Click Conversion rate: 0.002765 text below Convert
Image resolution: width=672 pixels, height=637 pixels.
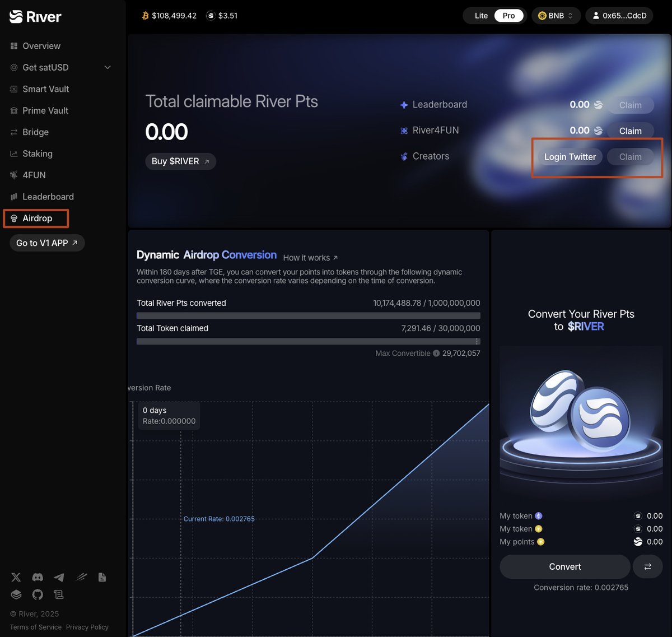[x=581, y=588]
